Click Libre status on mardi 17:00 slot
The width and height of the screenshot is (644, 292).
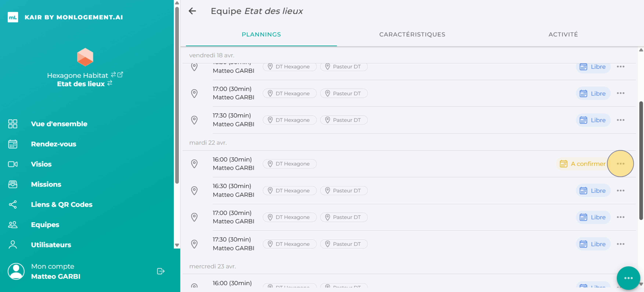coord(593,217)
